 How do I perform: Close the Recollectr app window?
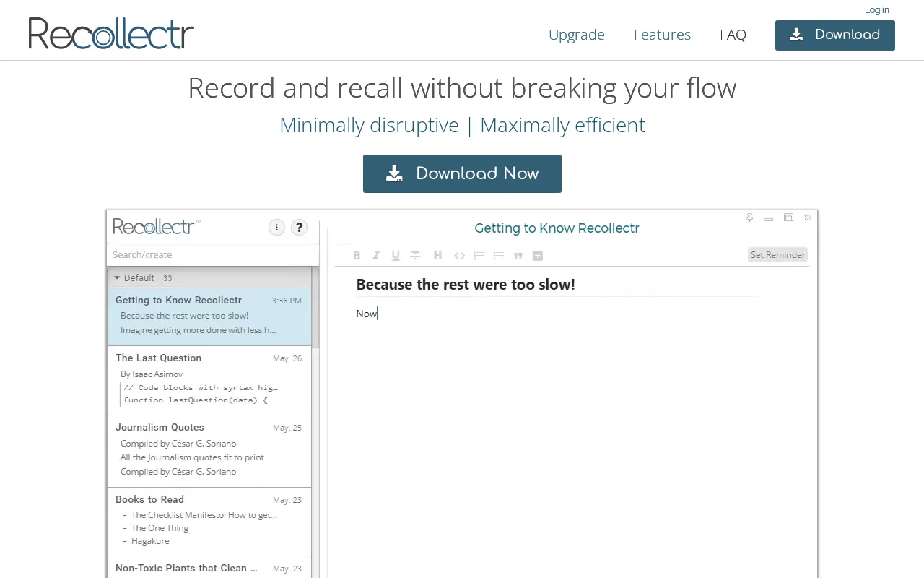pyautogui.click(x=808, y=217)
